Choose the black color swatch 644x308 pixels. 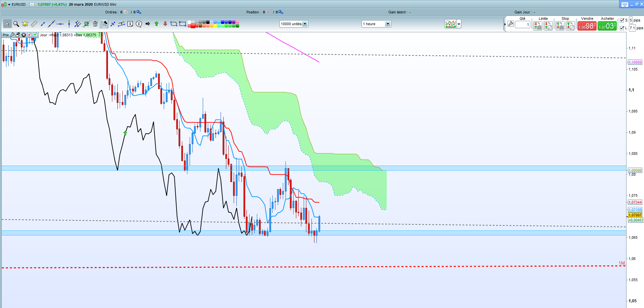(x=208, y=22)
